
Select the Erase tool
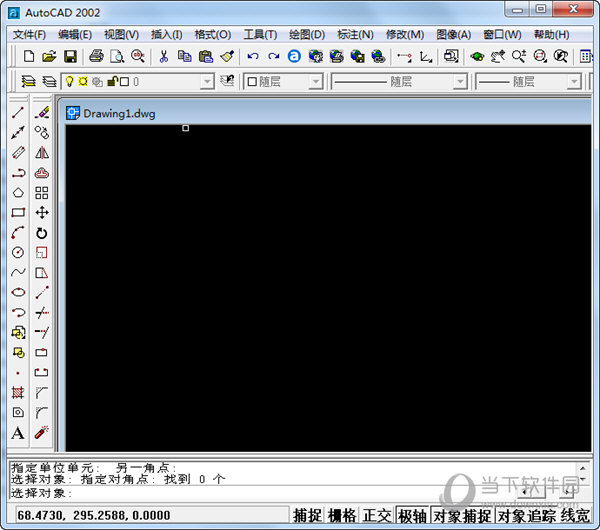coord(42,113)
